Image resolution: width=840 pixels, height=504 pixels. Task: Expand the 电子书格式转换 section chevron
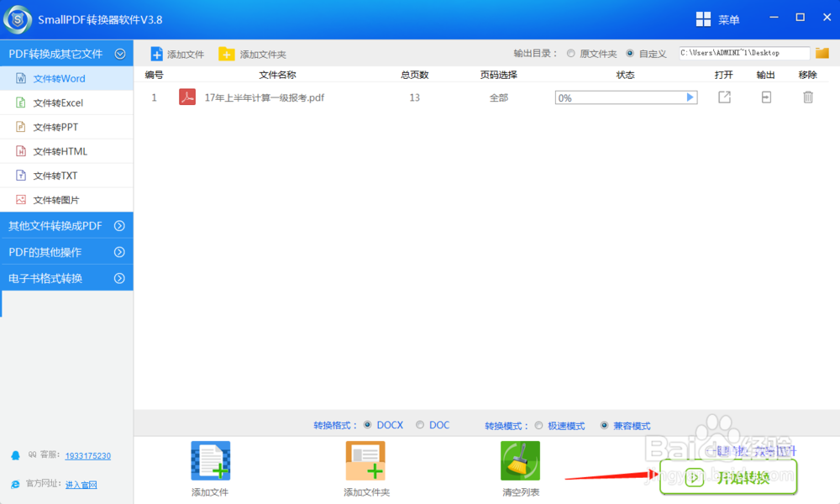(119, 278)
